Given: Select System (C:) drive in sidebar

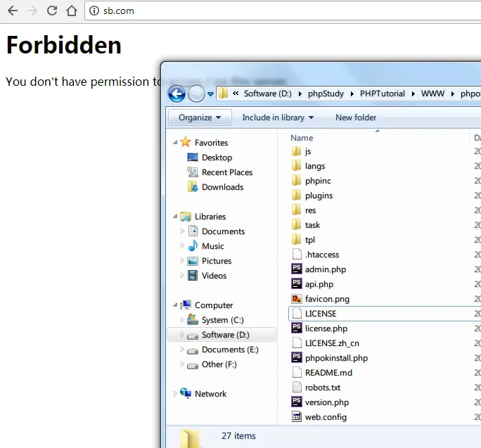Looking at the screenshot, I should (223, 320).
